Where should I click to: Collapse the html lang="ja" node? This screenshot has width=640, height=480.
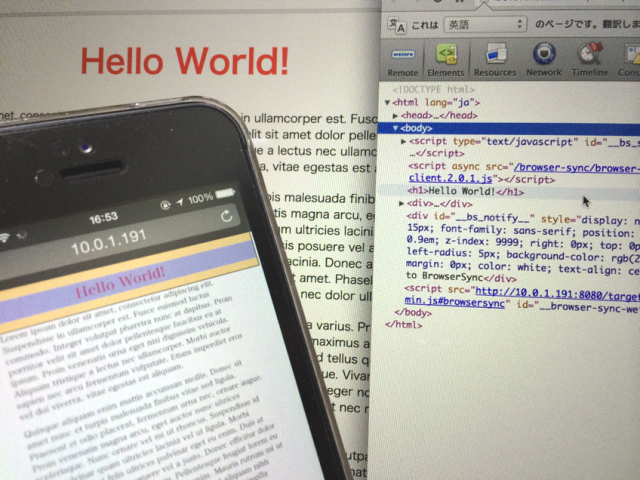pos(388,102)
